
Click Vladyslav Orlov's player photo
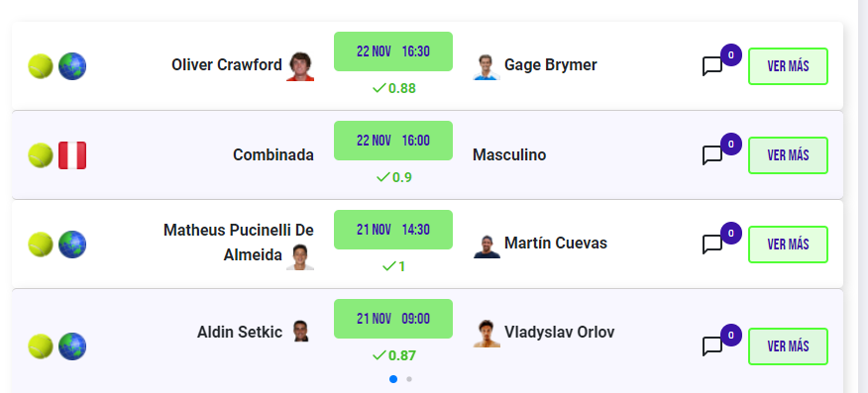coord(487,334)
